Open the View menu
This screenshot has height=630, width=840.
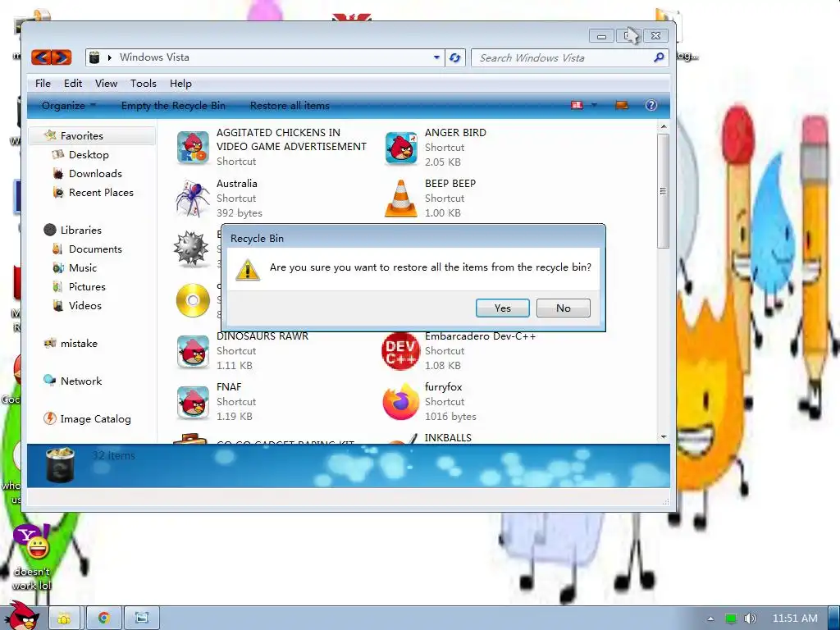tap(106, 83)
